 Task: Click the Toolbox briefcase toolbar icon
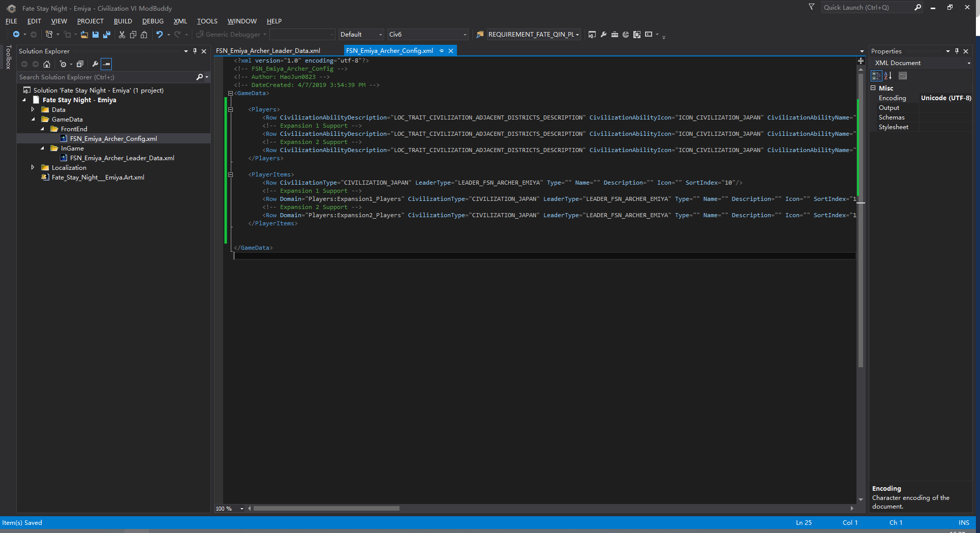click(x=615, y=35)
